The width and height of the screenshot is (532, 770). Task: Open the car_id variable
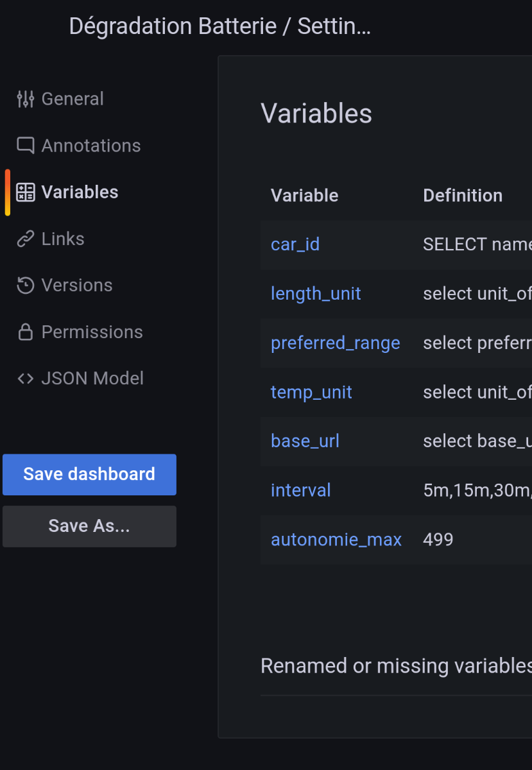295,244
